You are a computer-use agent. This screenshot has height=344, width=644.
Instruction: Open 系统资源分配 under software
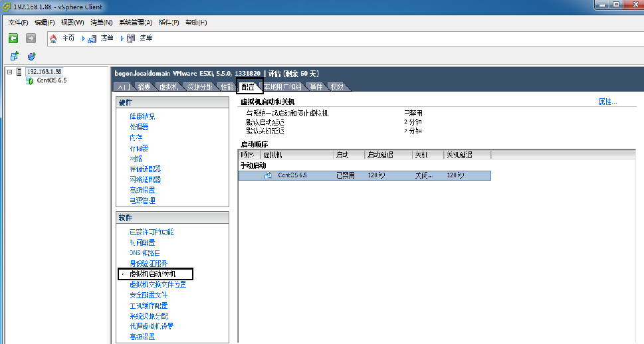coord(149,316)
